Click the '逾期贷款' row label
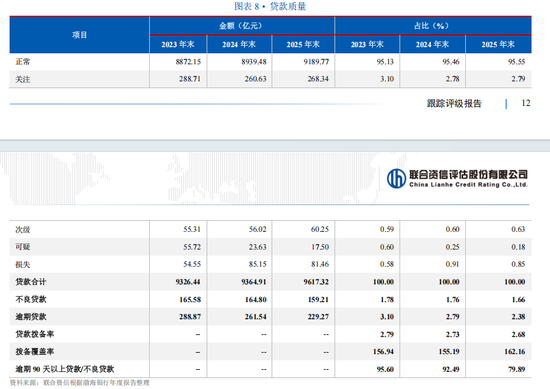Image resolution: width=550 pixels, height=389 pixels. tap(31, 317)
